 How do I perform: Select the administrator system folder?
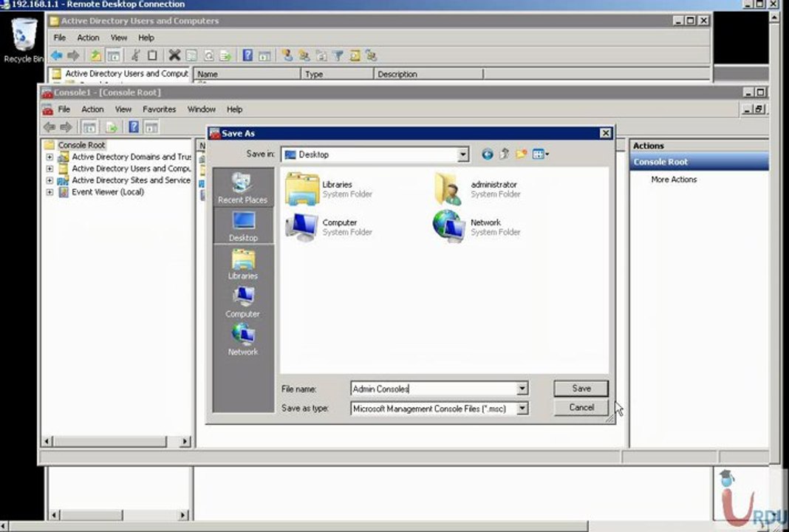point(477,189)
